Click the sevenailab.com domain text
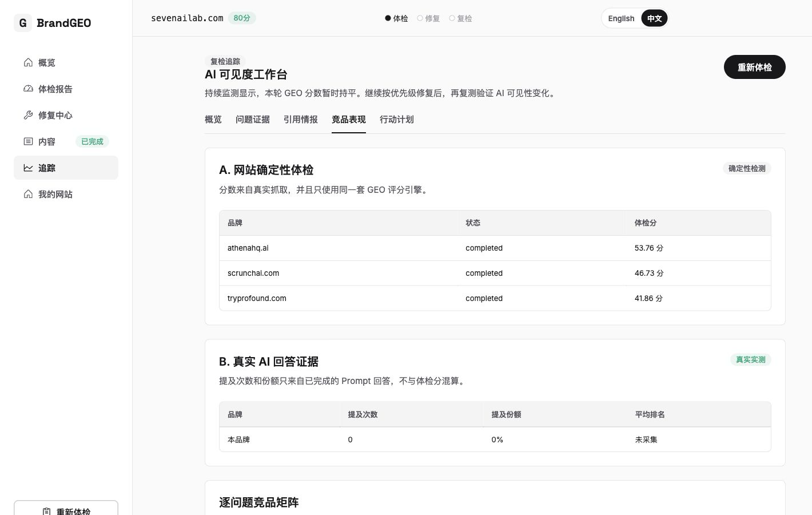 [x=187, y=18]
